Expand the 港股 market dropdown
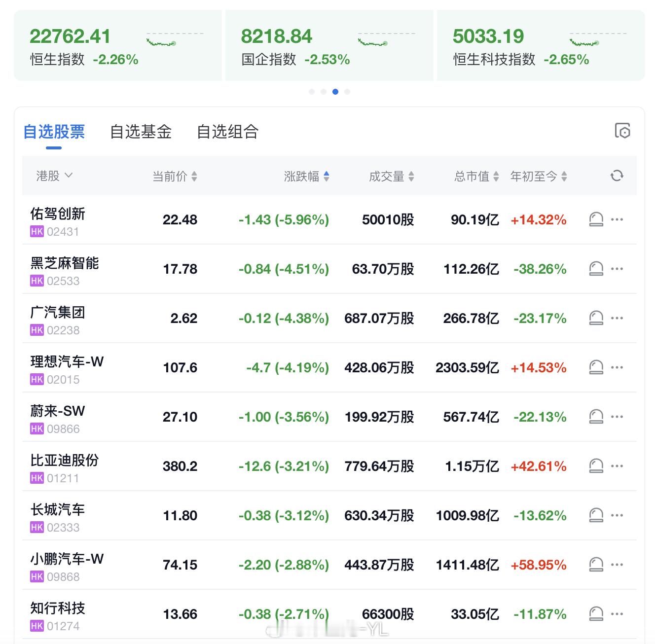655x644 pixels. pos(54,176)
